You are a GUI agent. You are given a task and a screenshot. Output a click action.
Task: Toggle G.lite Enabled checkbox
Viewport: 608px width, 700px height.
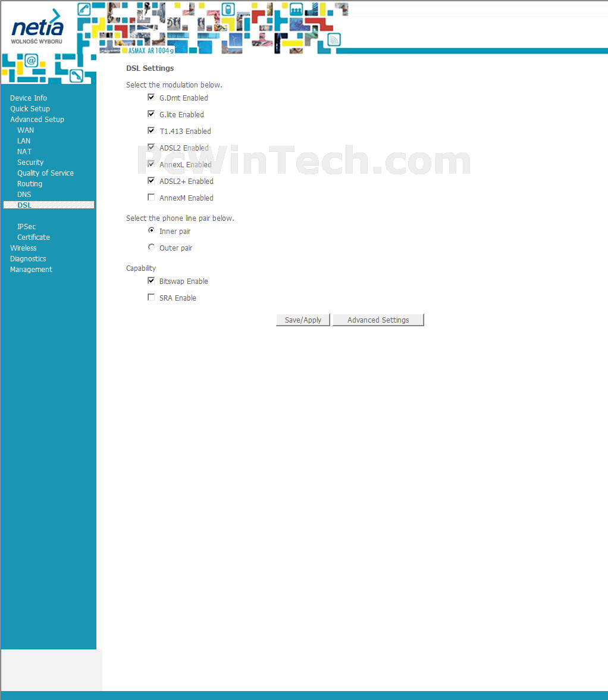click(151, 114)
